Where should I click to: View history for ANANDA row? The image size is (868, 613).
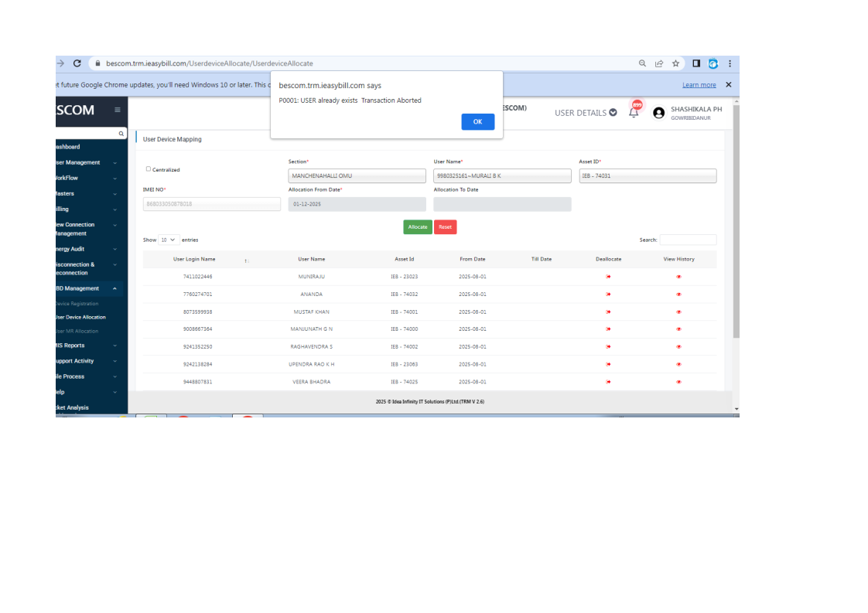click(x=678, y=295)
